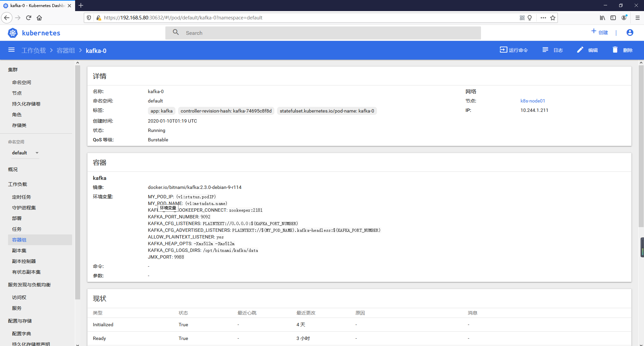This screenshot has height=346, width=644.
Task: Open 任务 in sidebar
Action: (17, 229)
